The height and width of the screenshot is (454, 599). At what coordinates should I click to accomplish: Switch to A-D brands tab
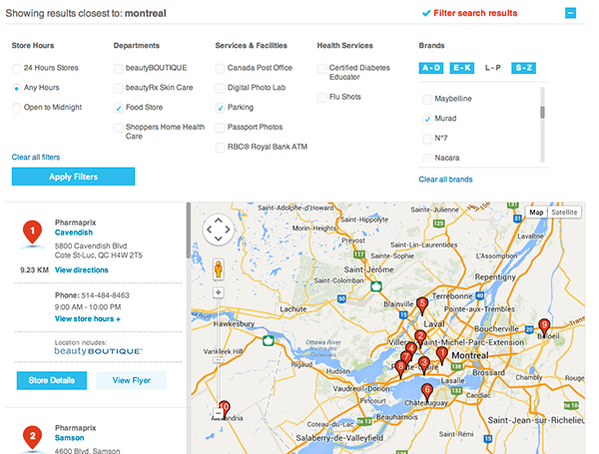coord(431,68)
